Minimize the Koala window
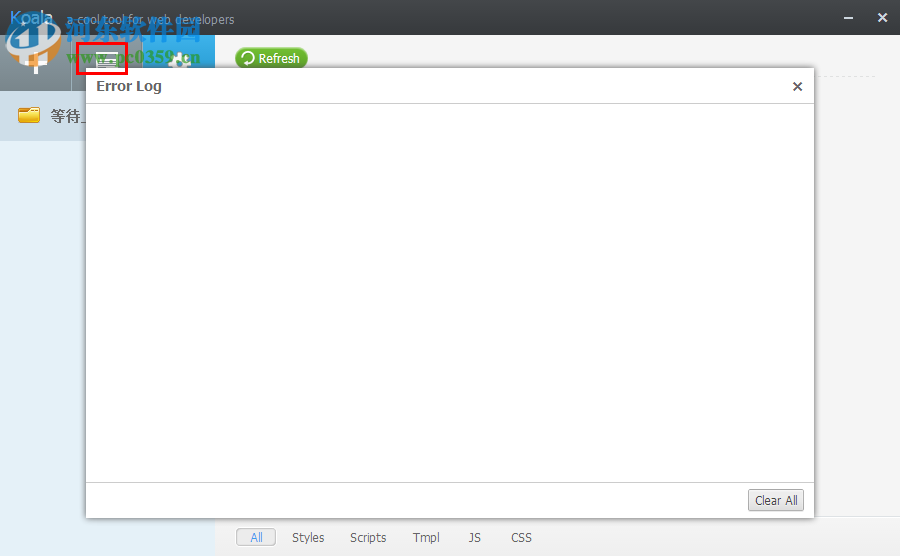 pyautogui.click(x=848, y=18)
